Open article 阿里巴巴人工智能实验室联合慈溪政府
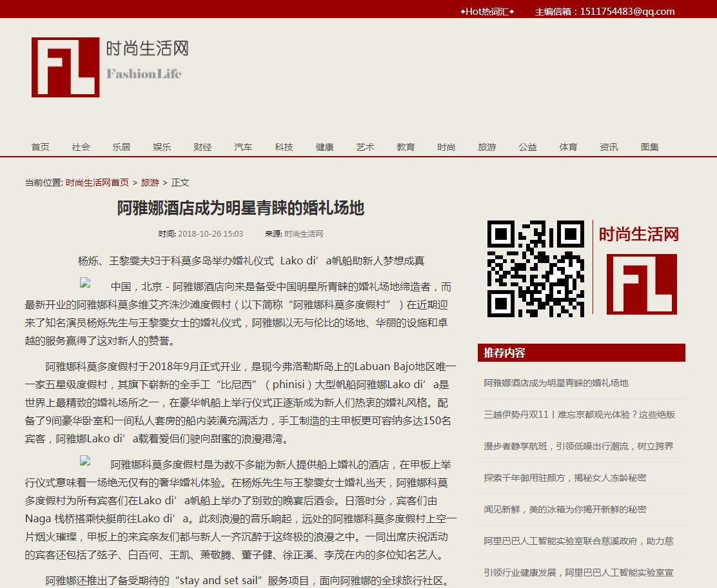The width and height of the screenshot is (717, 588). point(578,541)
